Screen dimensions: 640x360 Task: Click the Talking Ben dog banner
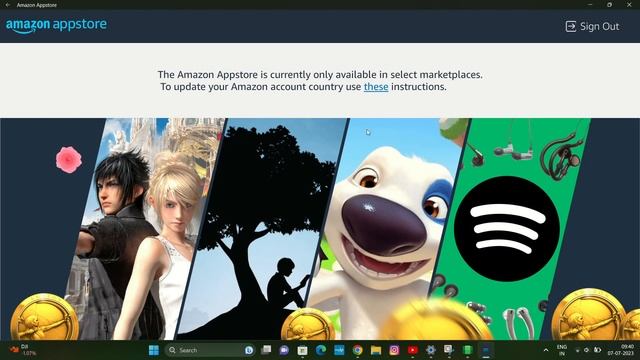click(388, 229)
